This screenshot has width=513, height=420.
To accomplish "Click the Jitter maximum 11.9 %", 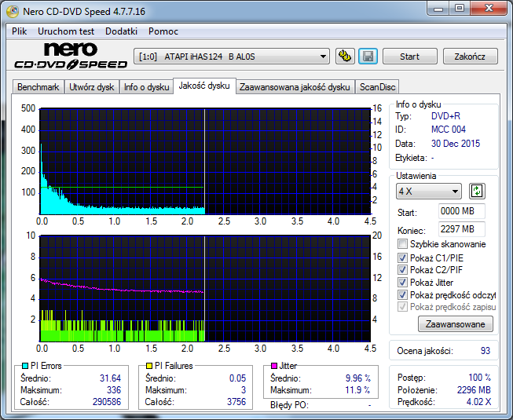I will tap(358, 390).
